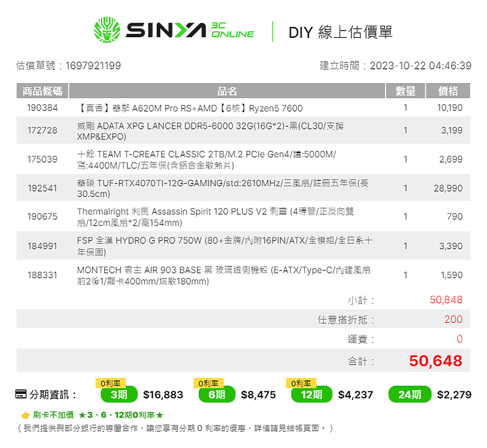This screenshot has height=448, width=487.
Task: Click the 小計 label
Action: pyautogui.click(x=361, y=300)
